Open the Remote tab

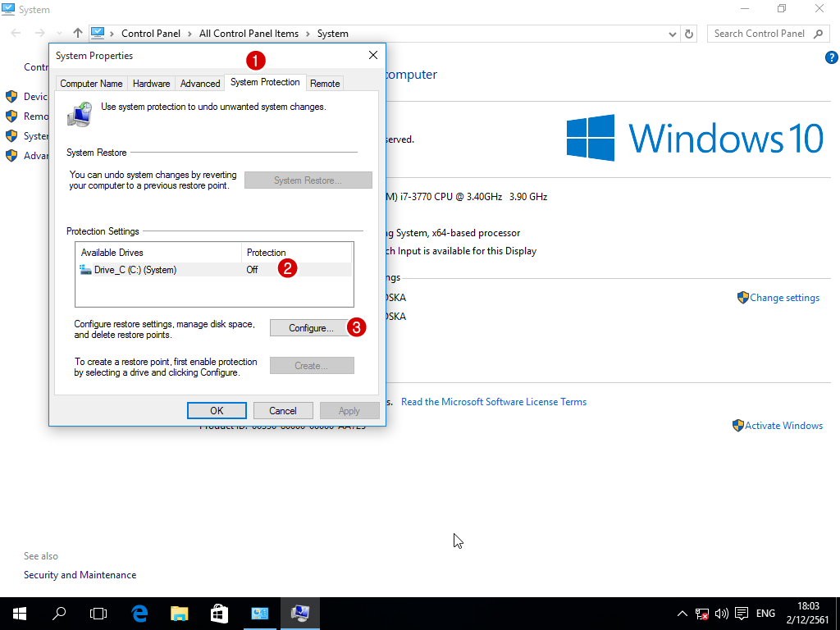(x=325, y=84)
